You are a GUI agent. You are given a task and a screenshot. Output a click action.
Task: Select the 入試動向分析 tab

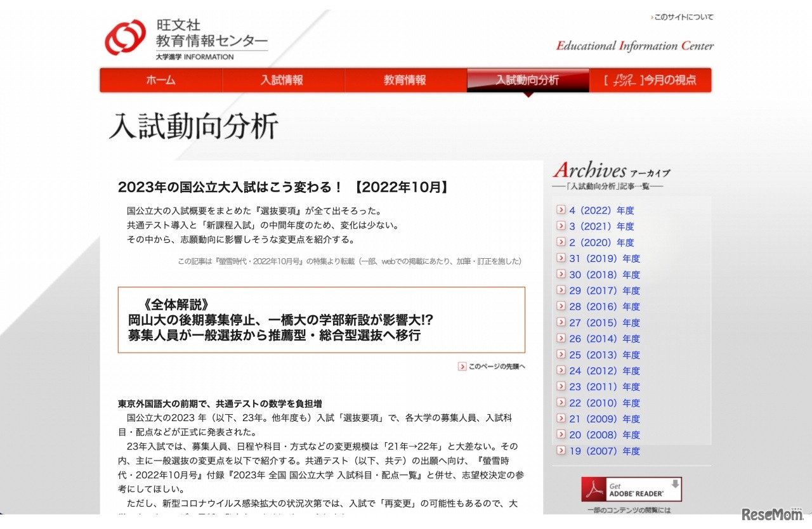[527, 80]
